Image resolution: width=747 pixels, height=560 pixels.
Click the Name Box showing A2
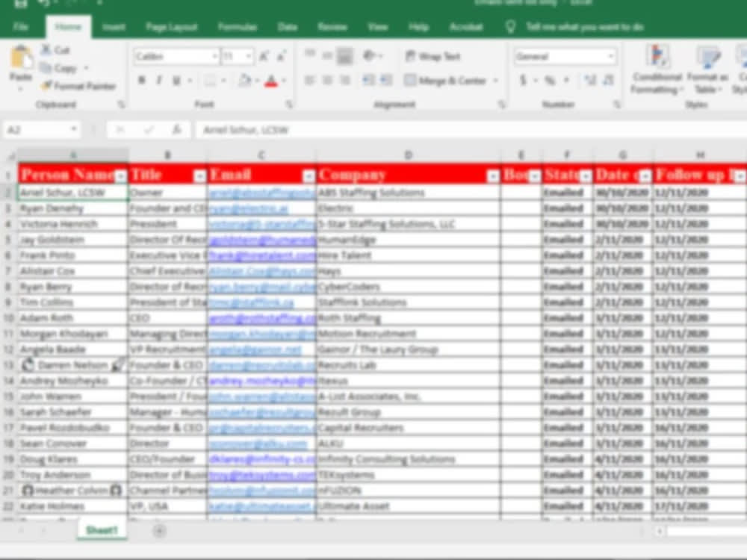[40, 129]
